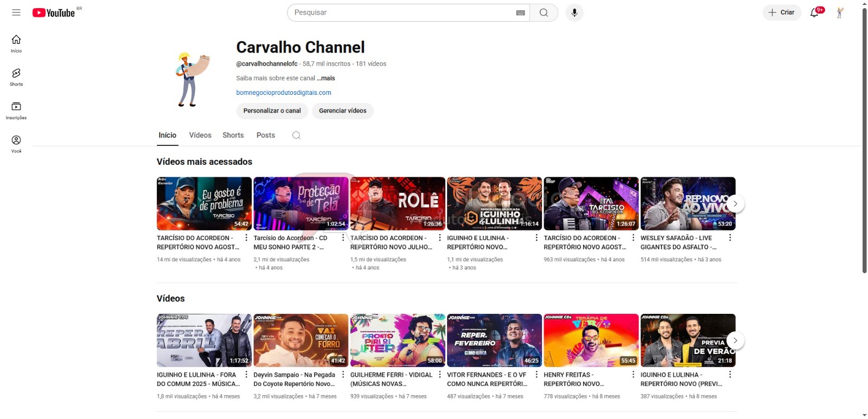868x419 pixels.
Task: Open options for Henry Freitas video
Action: click(633, 375)
